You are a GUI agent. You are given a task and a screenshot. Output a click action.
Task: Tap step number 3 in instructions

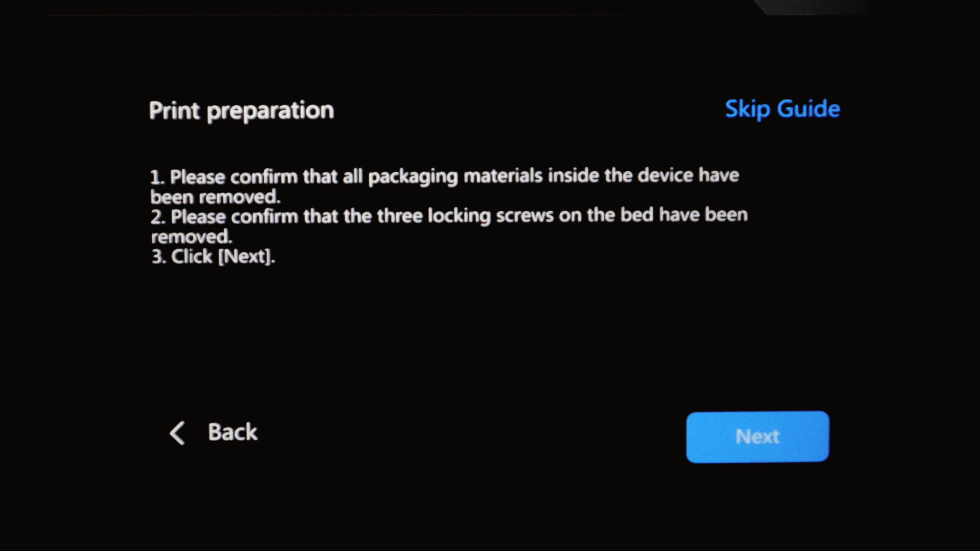(x=158, y=257)
